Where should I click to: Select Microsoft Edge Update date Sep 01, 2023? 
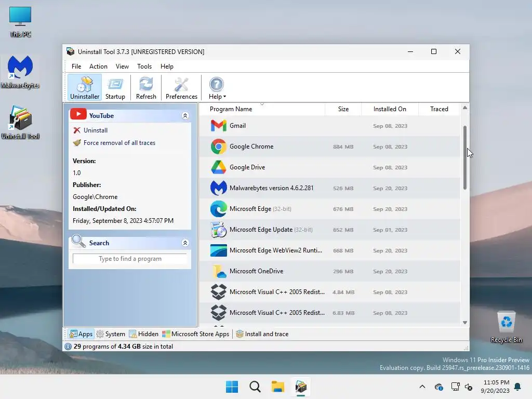pyautogui.click(x=390, y=230)
